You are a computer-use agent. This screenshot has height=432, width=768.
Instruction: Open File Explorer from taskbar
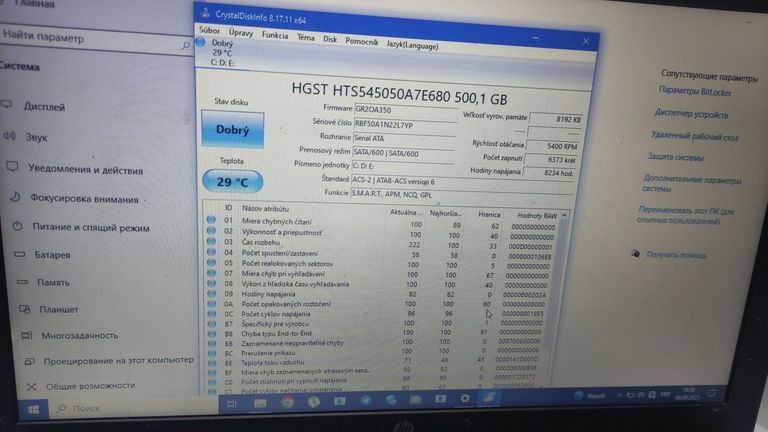(x=260, y=403)
